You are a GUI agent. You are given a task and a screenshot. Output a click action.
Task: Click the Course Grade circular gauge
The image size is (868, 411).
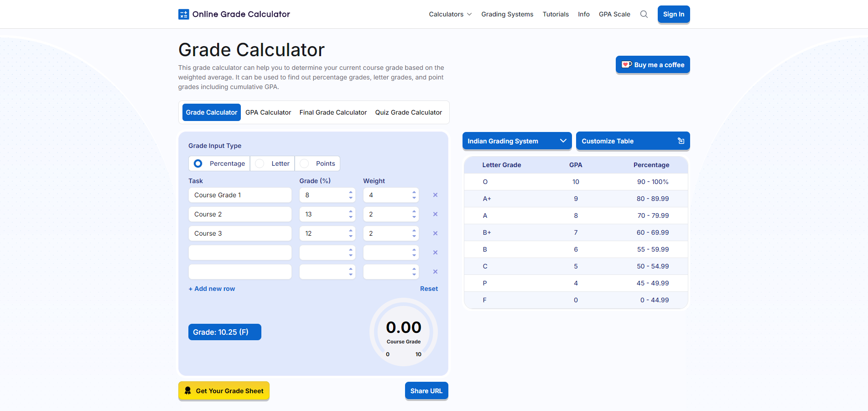pyautogui.click(x=404, y=332)
